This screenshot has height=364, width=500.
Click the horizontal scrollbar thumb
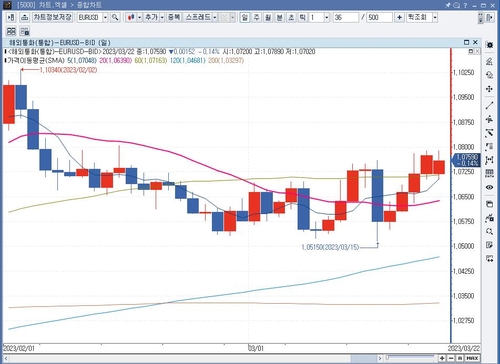click(363, 358)
